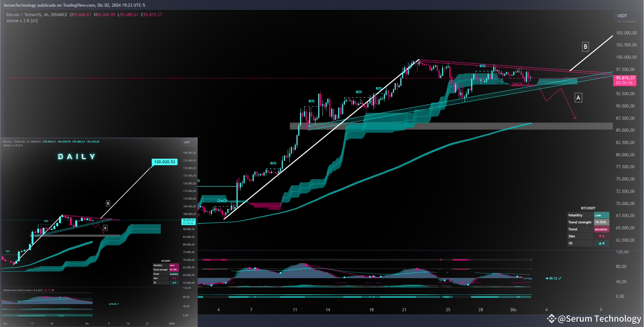Viewport: 644px width, 327px height.
Task: Click the '2025' label on the Daily inset time axis
Action: coord(172,323)
